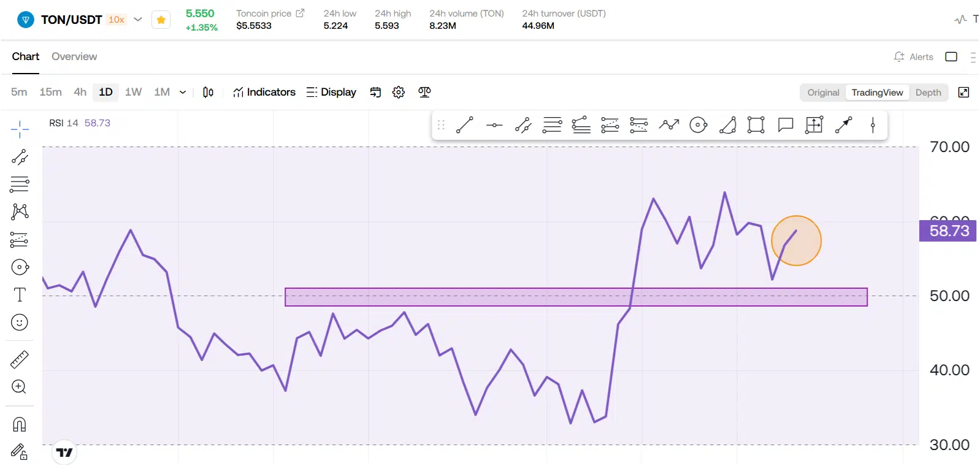Open parallel channel tool in left sidebar

pos(20,158)
